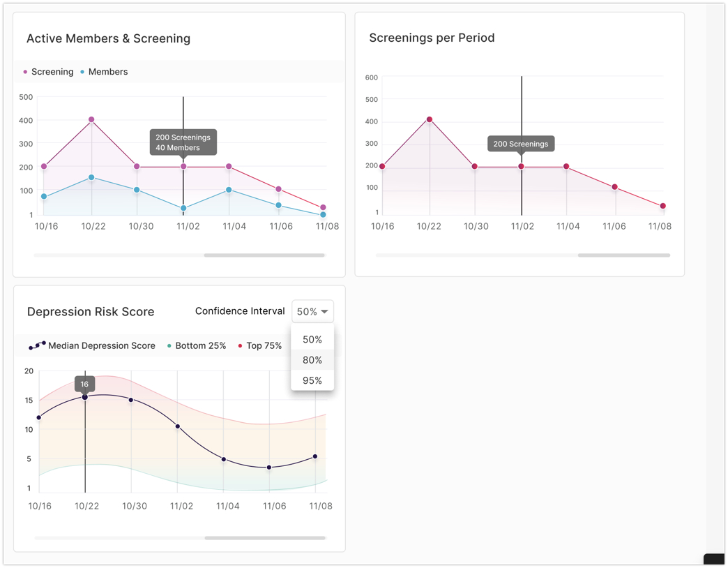This screenshot has width=728, height=568.
Task: Toggle the Members legend item
Action: click(104, 72)
